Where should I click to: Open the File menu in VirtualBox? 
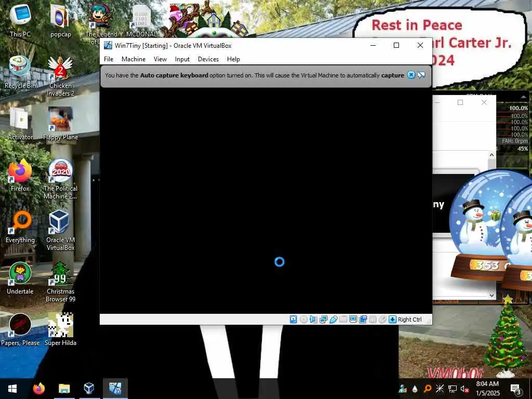[x=109, y=59]
